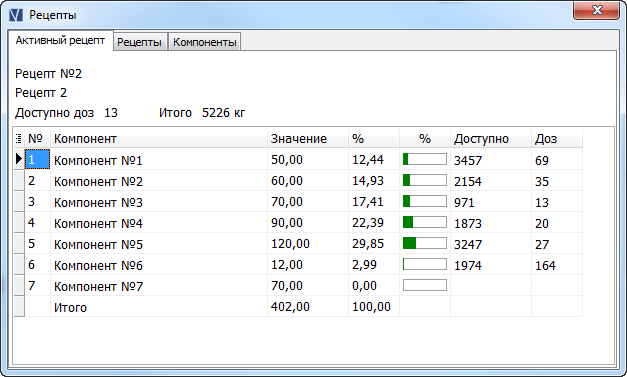Click the app logo icon in title bar
This screenshot has height=377, width=627.
16,15
